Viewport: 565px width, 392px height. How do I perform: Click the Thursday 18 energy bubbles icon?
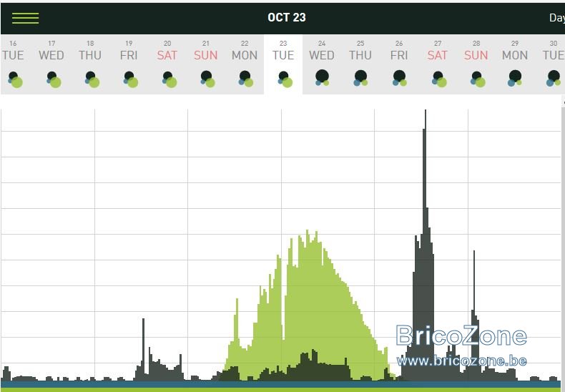pyautogui.click(x=92, y=79)
